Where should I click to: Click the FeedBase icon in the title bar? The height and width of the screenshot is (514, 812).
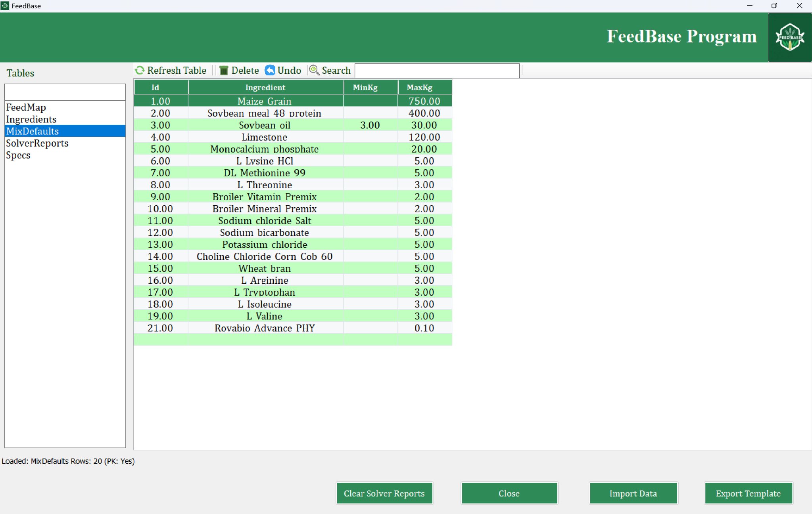tap(6, 6)
